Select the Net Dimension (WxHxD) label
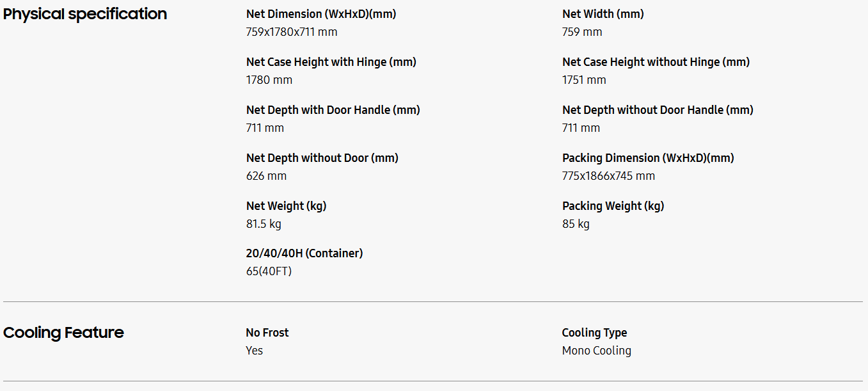The height and width of the screenshot is (391, 868). [x=321, y=14]
